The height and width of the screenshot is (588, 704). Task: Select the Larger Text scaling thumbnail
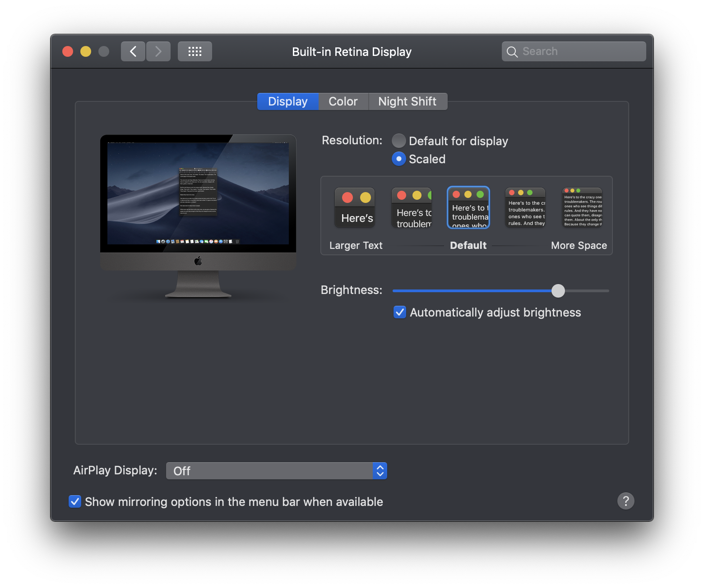tap(355, 207)
